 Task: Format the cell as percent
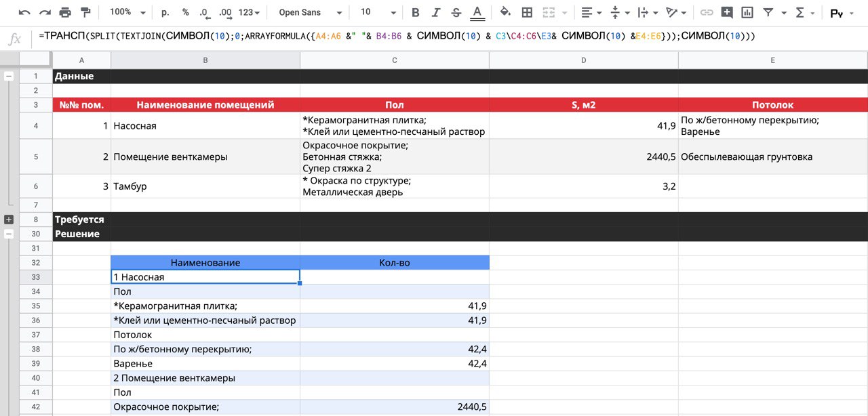(x=186, y=12)
